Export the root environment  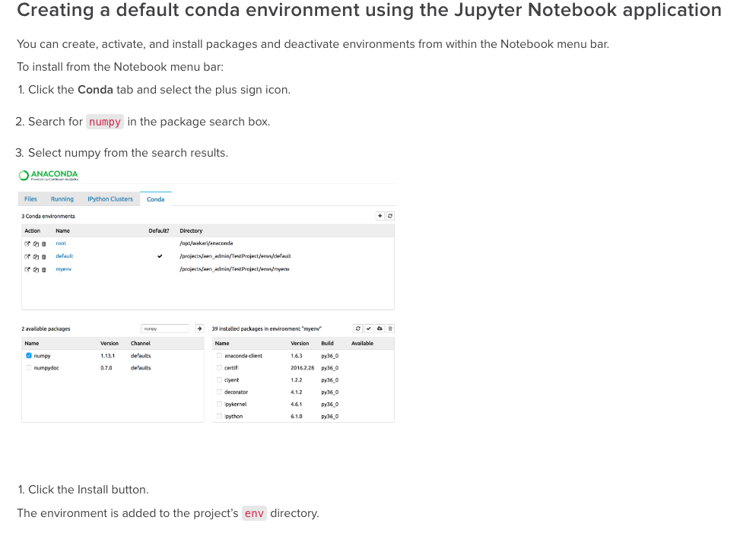27,243
